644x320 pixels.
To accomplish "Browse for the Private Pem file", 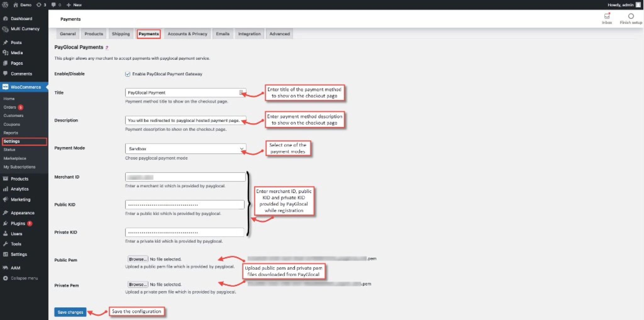I will pyautogui.click(x=138, y=284).
